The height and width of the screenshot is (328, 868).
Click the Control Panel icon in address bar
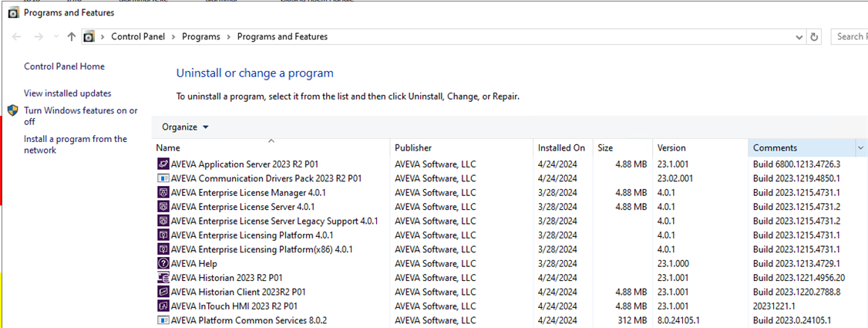pyautogui.click(x=88, y=36)
